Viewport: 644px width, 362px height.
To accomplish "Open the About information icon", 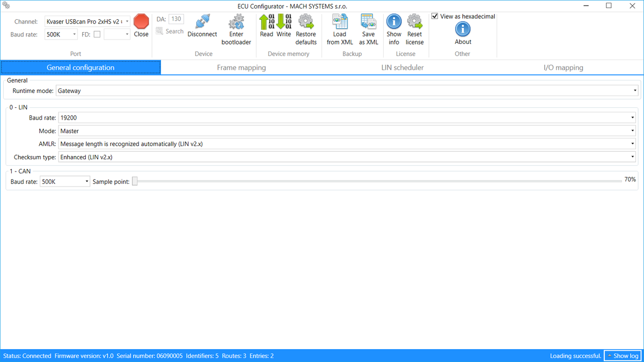I will [463, 29].
